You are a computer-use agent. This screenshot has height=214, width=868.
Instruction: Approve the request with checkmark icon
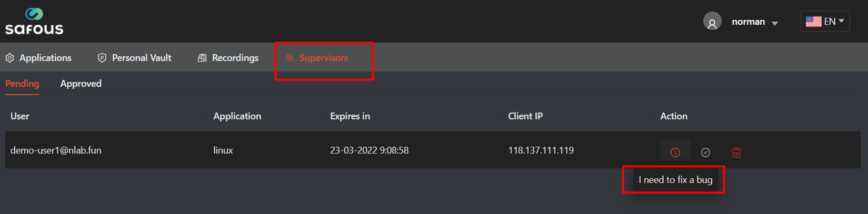coord(706,152)
